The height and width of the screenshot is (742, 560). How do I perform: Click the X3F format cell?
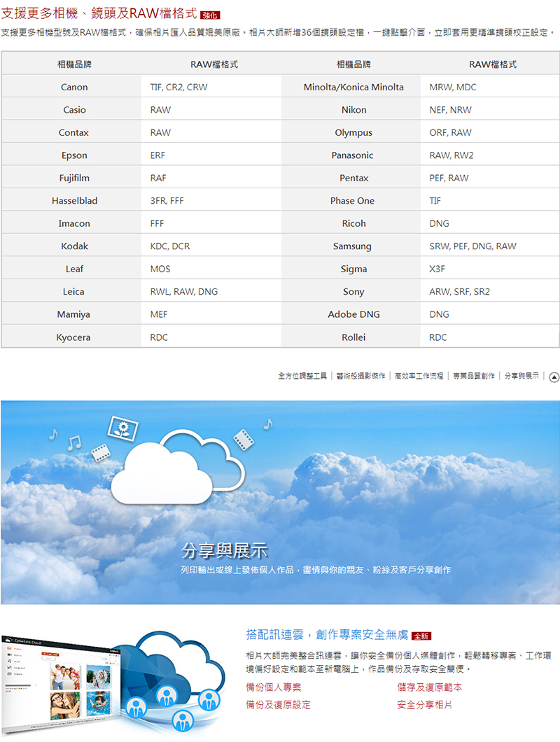pyautogui.click(x=490, y=269)
